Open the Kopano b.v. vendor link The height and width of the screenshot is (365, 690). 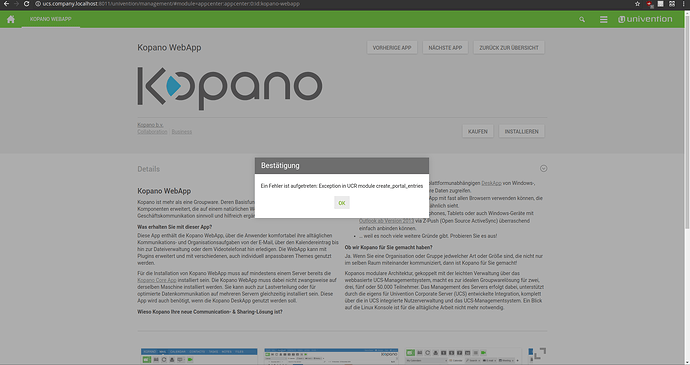point(150,125)
